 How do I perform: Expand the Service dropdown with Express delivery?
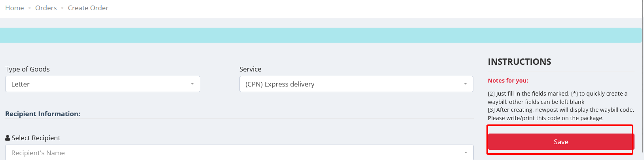[x=356, y=84]
